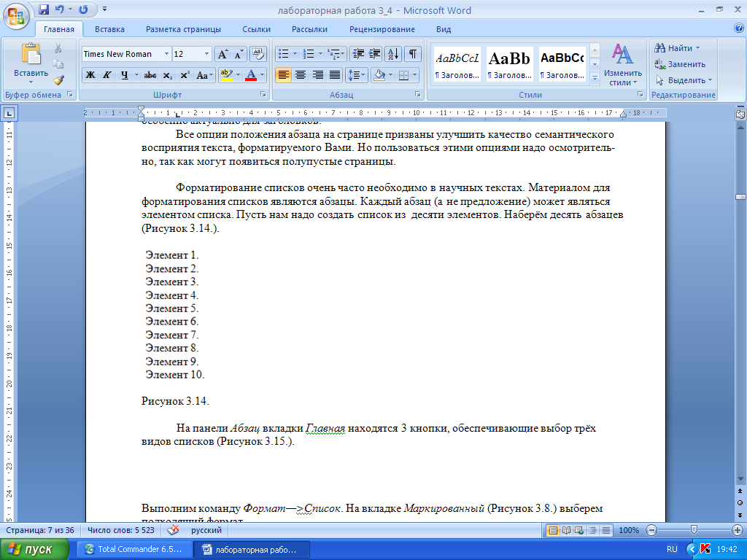This screenshot has width=747, height=560.
Task: Zoom out with the minus button
Action: (651, 530)
